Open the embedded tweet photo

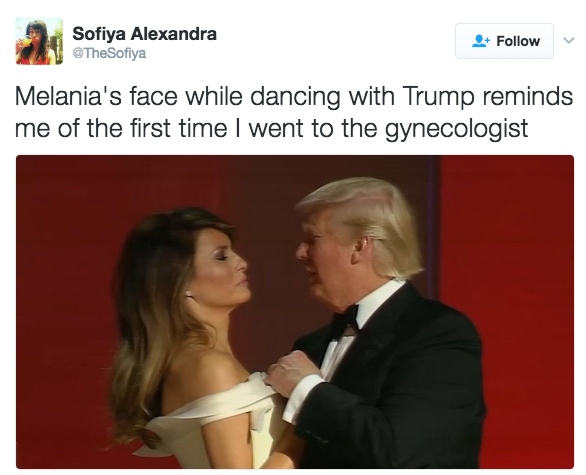pyautogui.click(x=295, y=312)
